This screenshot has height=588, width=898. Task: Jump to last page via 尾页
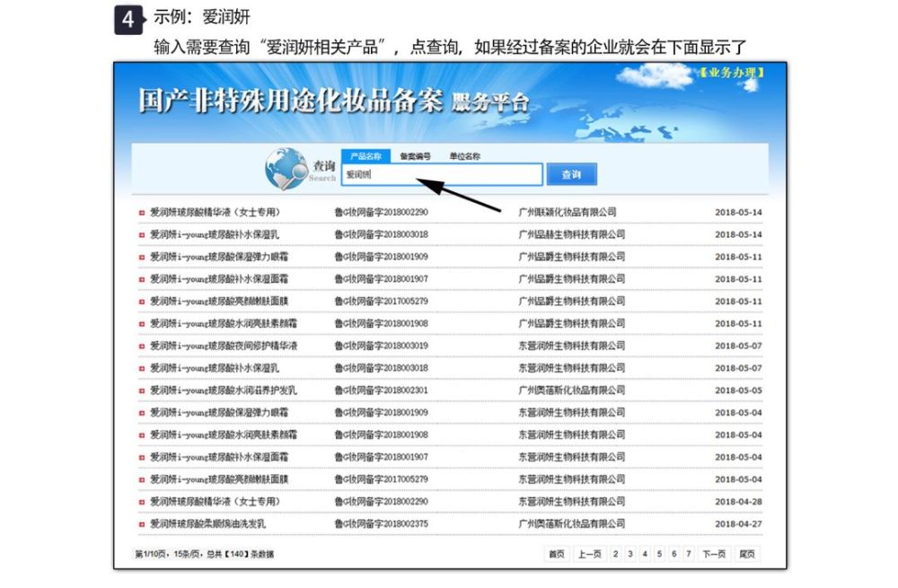point(746,554)
